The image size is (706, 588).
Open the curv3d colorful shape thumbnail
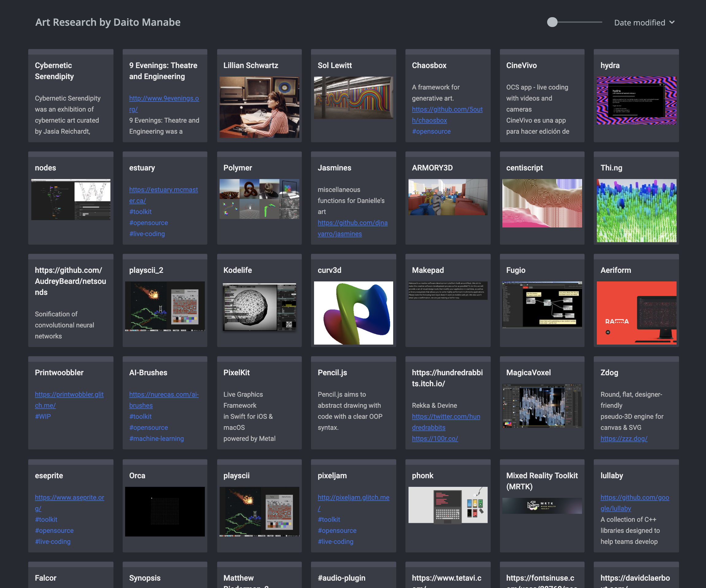pos(353,313)
